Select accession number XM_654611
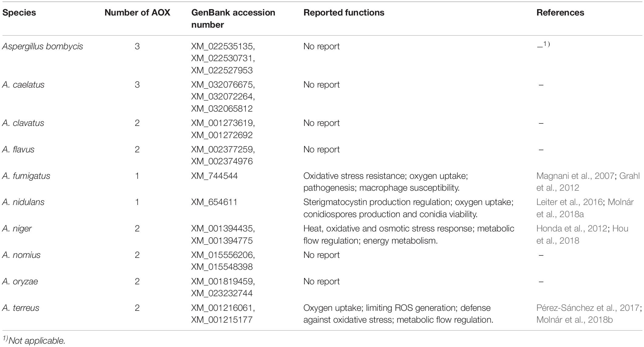 point(214,203)
